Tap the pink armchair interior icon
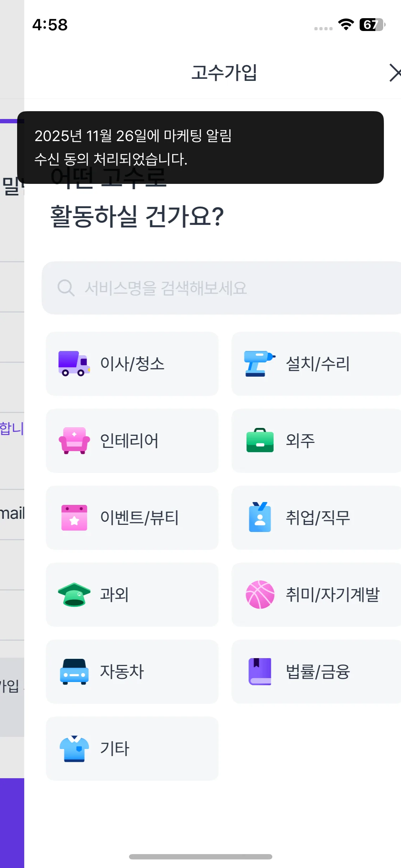 click(x=74, y=441)
